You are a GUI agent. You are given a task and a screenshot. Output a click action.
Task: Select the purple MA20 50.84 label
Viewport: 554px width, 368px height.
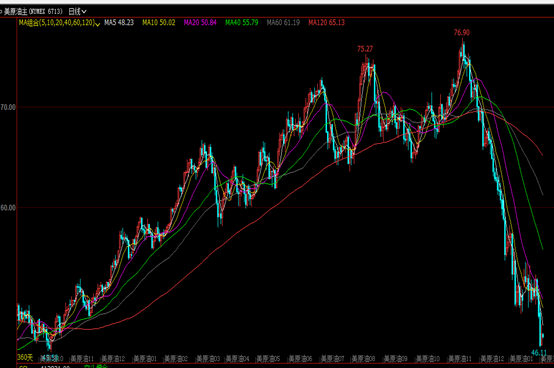coord(200,23)
